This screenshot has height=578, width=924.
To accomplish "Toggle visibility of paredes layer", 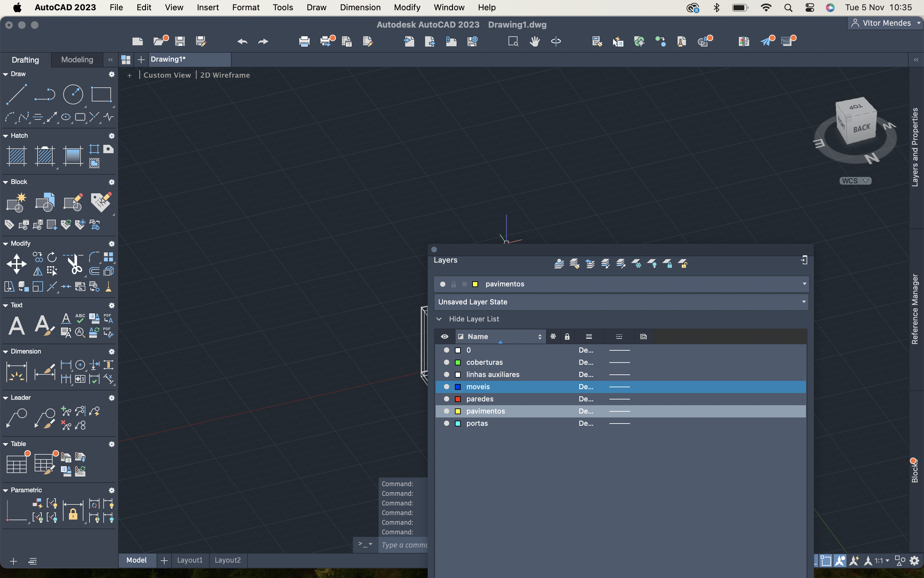I will click(x=446, y=399).
